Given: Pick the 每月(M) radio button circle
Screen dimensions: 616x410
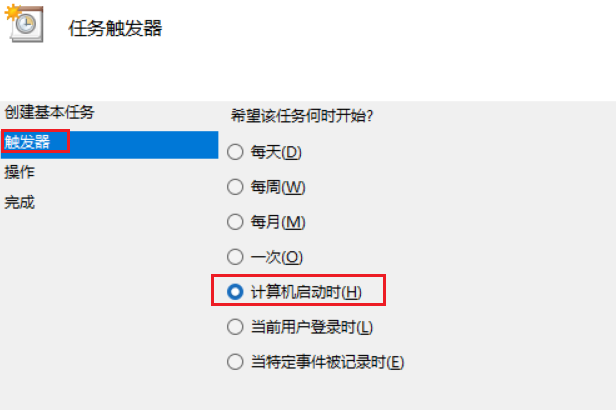Looking at the screenshot, I should click(x=235, y=222).
